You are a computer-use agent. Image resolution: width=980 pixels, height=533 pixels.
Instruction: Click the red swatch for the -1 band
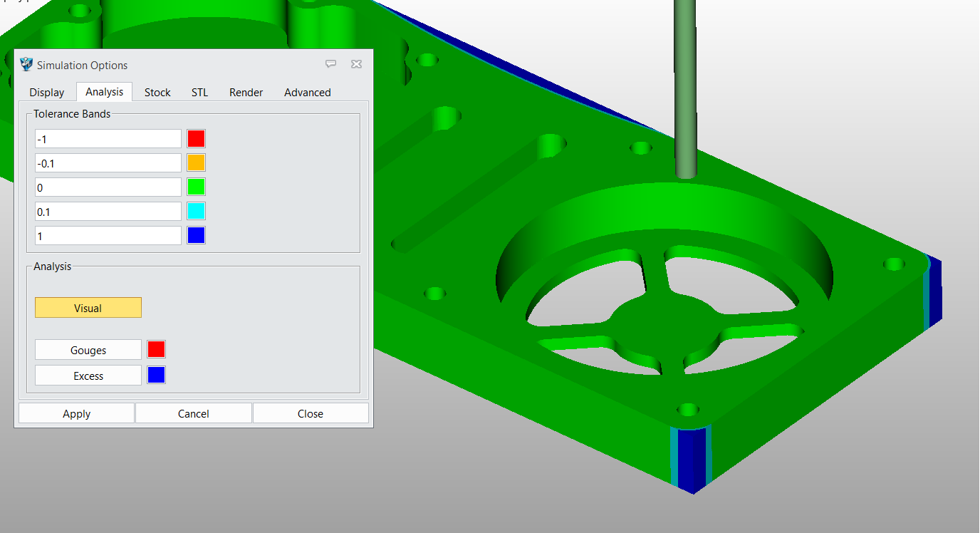(196, 139)
